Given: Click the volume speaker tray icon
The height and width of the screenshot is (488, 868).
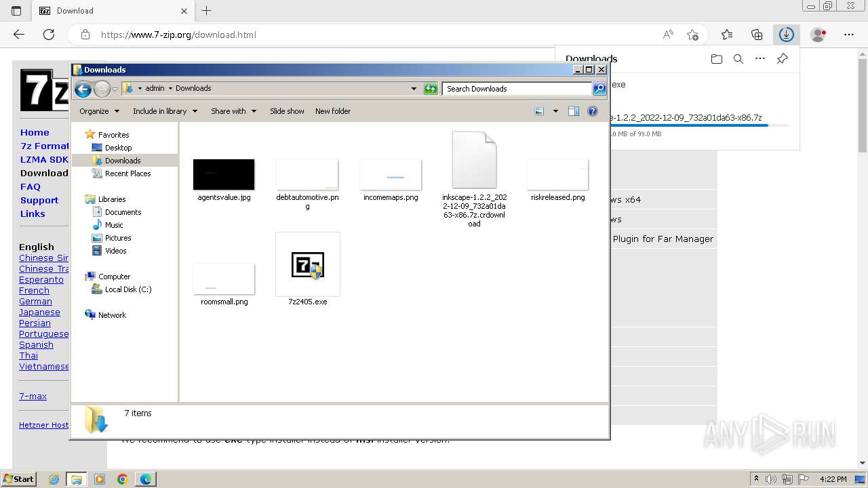Looking at the screenshot, I should point(770,479).
